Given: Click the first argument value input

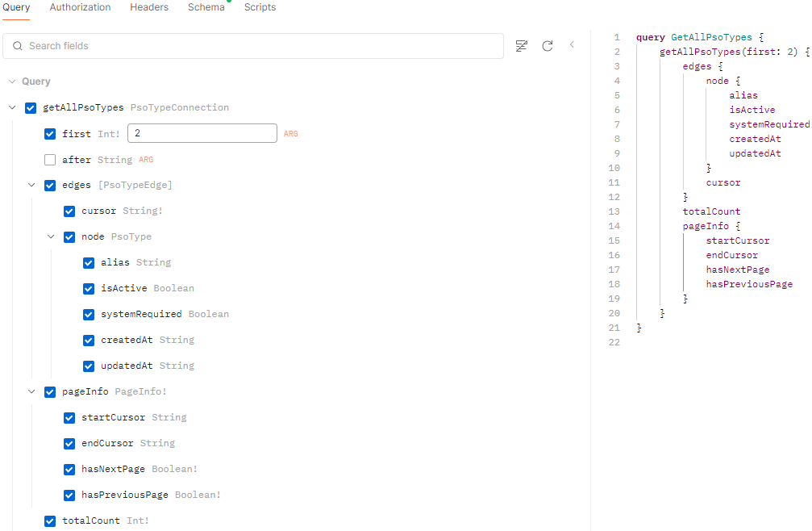Looking at the screenshot, I should point(202,133).
